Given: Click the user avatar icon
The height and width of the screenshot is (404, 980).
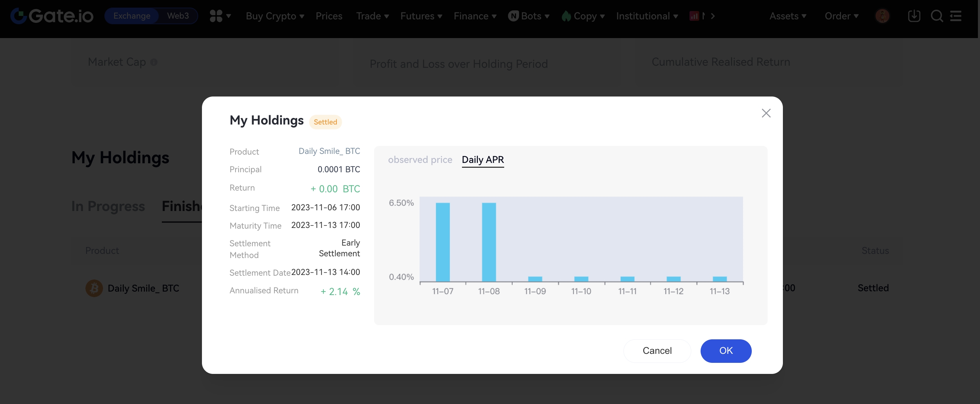Looking at the screenshot, I should [882, 16].
